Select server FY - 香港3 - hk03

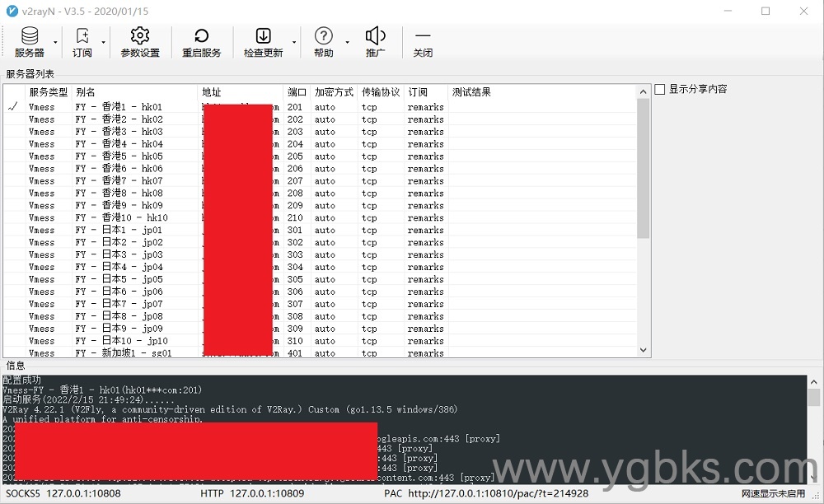pos(320,131)
